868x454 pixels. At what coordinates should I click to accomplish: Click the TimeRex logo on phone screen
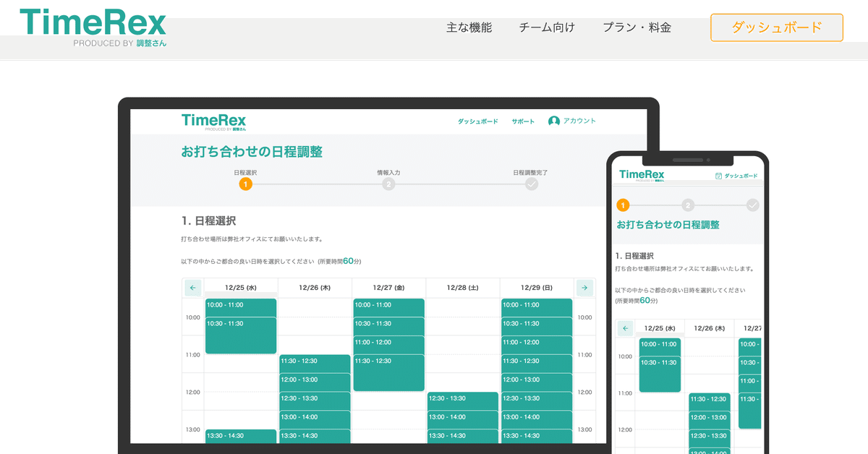click(x=642, y=175)
